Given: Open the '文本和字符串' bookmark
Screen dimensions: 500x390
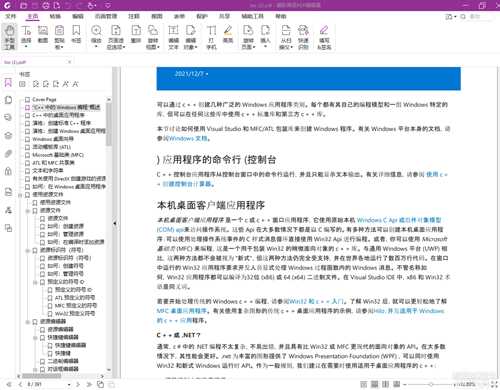Looking at the screenshot, I should coord(48,171).
